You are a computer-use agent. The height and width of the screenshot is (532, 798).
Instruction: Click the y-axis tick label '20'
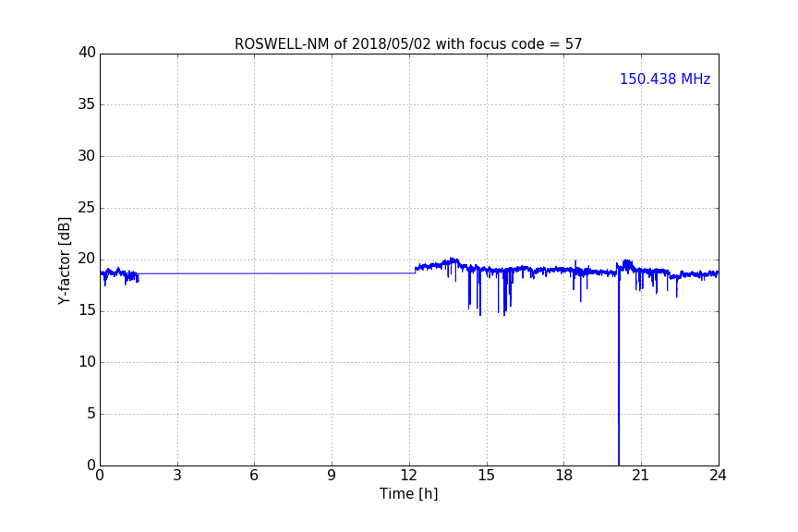click(87, 259)
